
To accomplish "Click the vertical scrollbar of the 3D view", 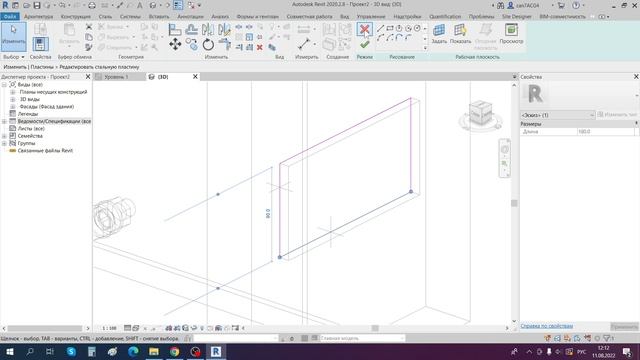I will pos(514,203).
